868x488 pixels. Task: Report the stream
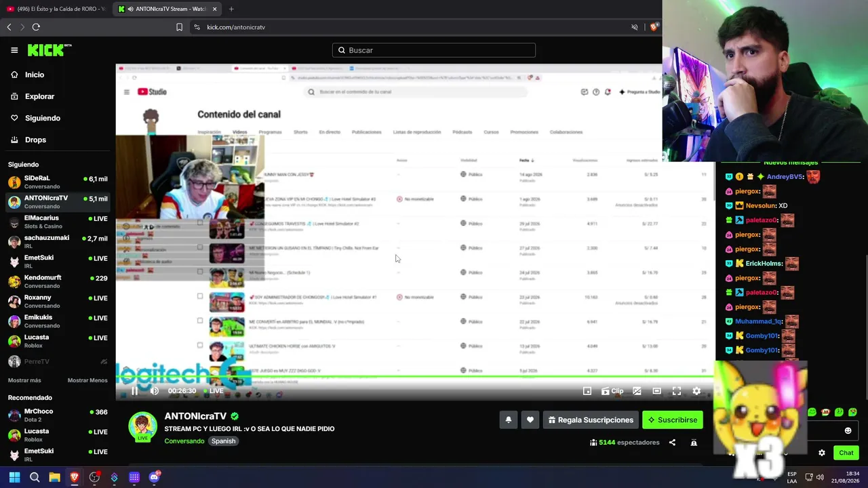694,443
